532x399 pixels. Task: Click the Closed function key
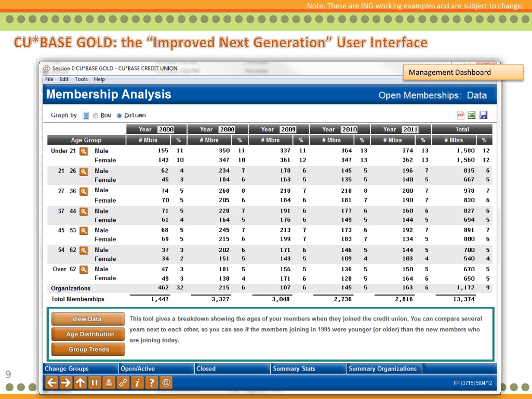233,368
